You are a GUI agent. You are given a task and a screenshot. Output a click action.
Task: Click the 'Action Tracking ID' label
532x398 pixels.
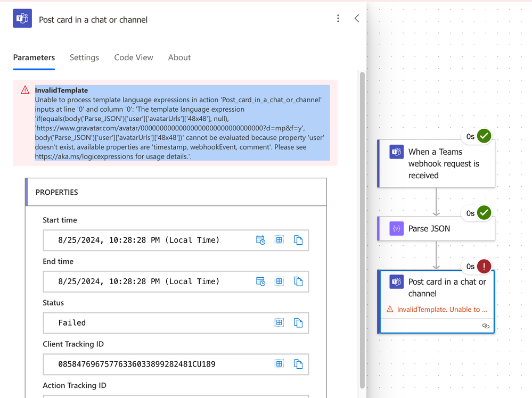pyautogui.click(x=75, y=385)
